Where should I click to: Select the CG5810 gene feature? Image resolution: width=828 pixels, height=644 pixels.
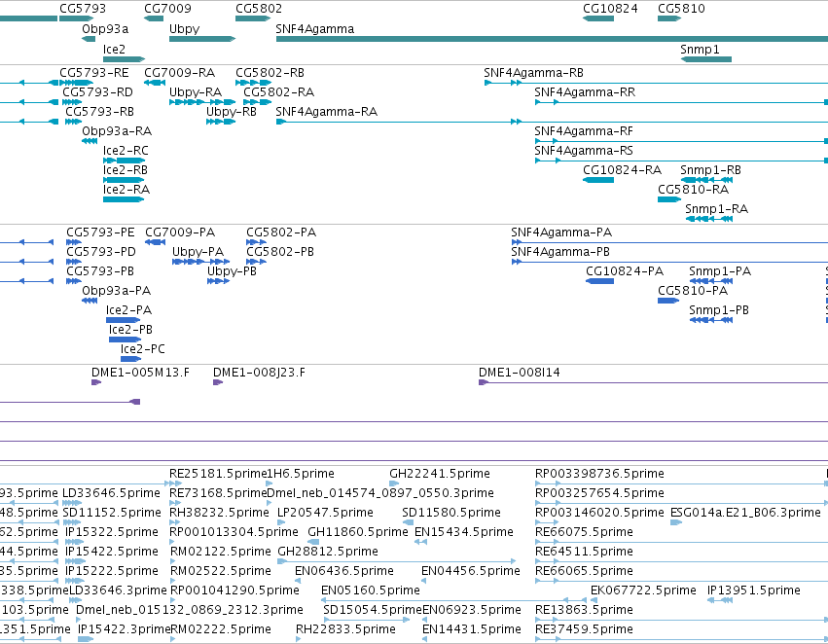pos(669,18)
